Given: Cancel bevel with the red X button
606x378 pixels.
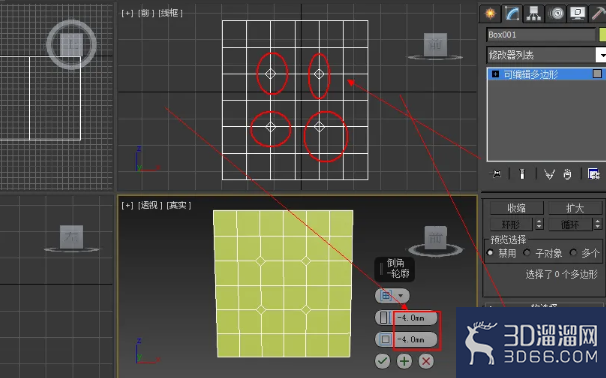Looking at the screenshot, I should 426,361.
